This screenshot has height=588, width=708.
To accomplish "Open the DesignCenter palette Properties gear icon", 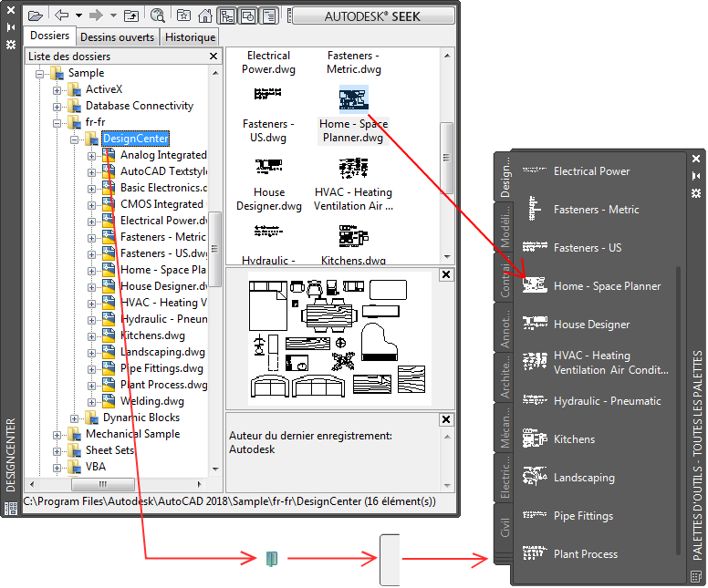I will tap(10, 45).
